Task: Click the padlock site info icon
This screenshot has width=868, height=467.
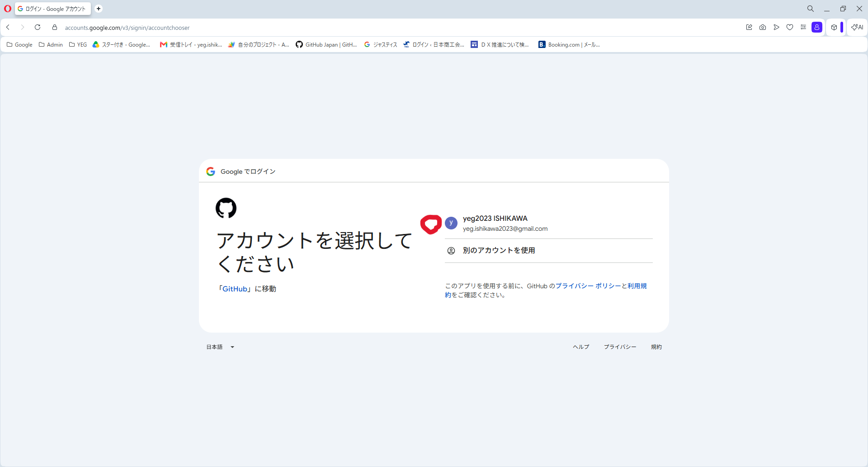Action: [x=55, y=27]
